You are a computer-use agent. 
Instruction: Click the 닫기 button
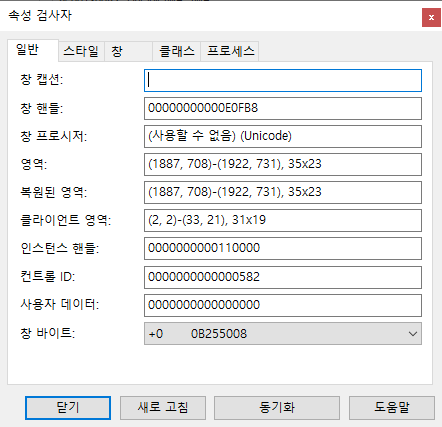pos(68,408)
